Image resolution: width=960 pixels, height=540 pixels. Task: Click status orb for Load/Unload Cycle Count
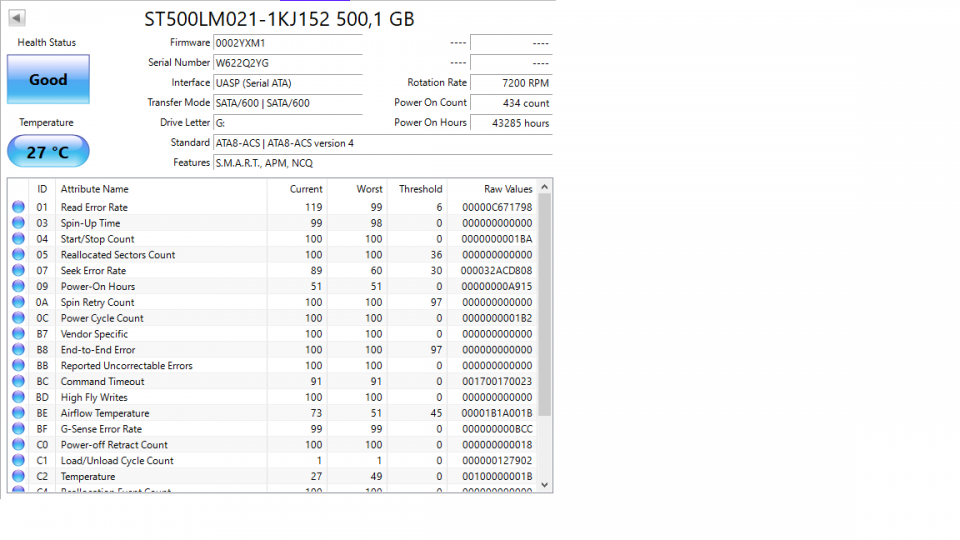(x=18, y=461)
